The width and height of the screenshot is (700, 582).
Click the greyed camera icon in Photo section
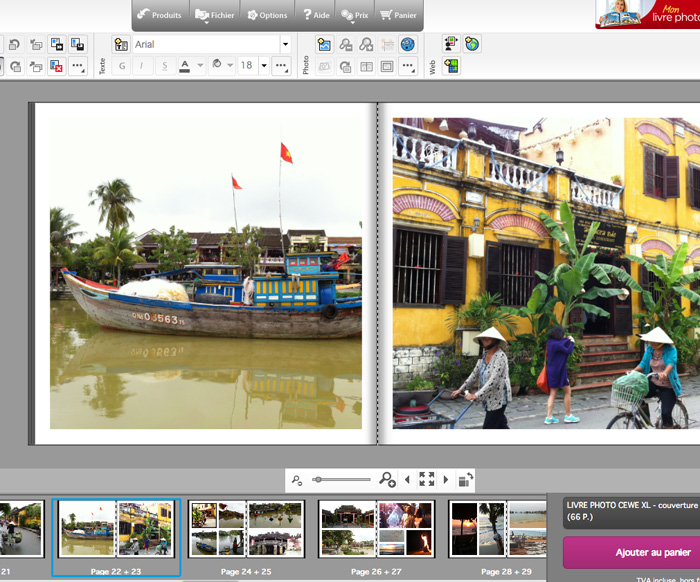click(x=324, y=67)
